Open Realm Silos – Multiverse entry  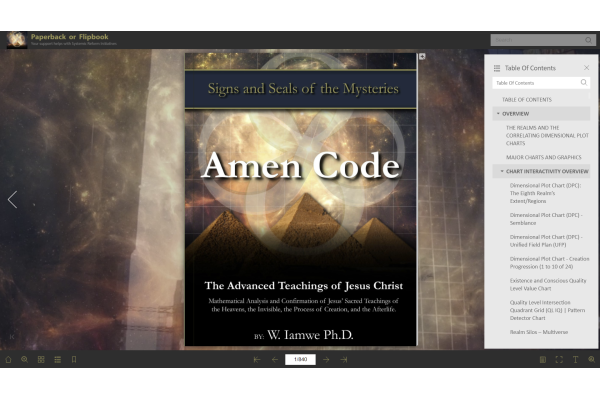pyautogui.click(x=539, y=332)
